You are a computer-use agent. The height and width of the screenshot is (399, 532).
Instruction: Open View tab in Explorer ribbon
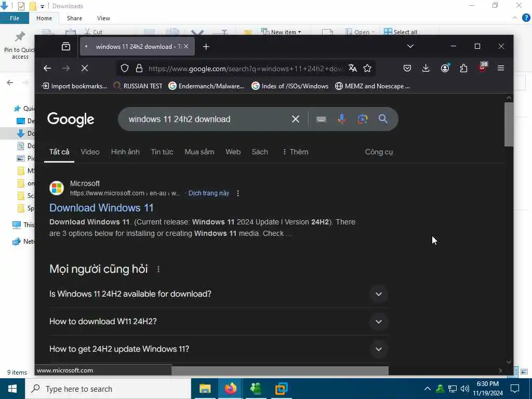coord(103,18)
